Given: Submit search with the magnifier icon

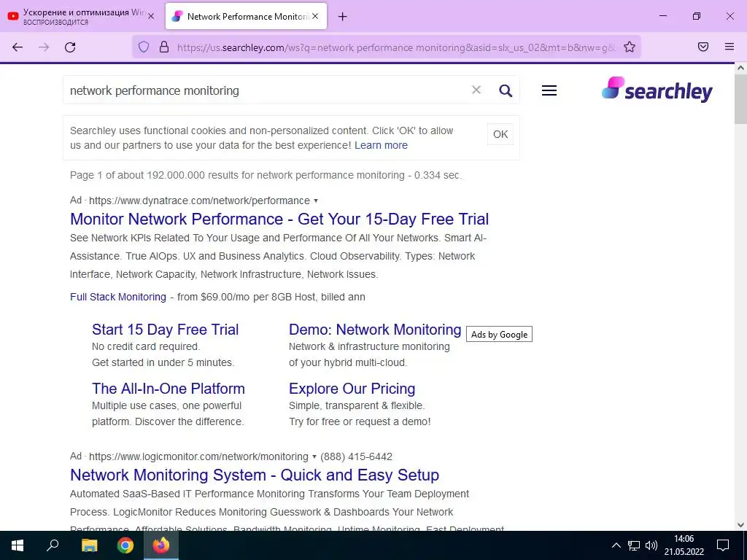Looking at the screenshot, I should 506,90.
